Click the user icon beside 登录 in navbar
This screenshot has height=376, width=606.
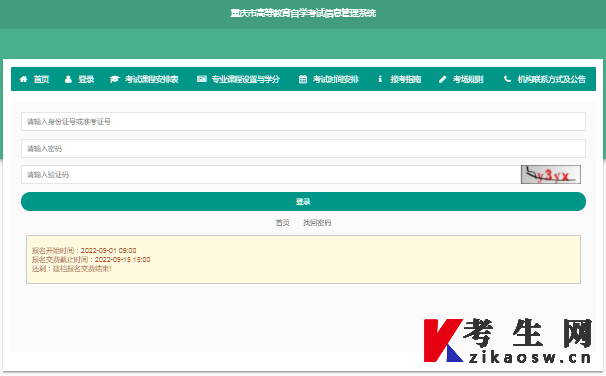coord(68,79)
